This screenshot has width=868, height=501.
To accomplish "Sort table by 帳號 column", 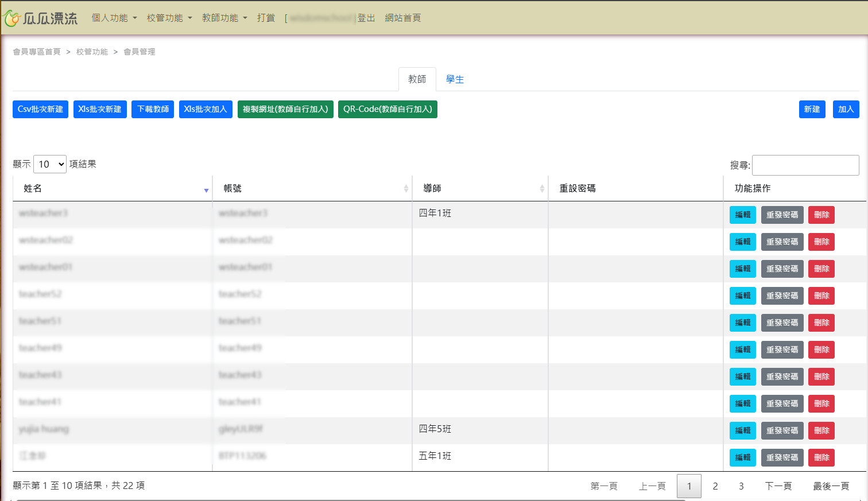I will click(405, 189).
